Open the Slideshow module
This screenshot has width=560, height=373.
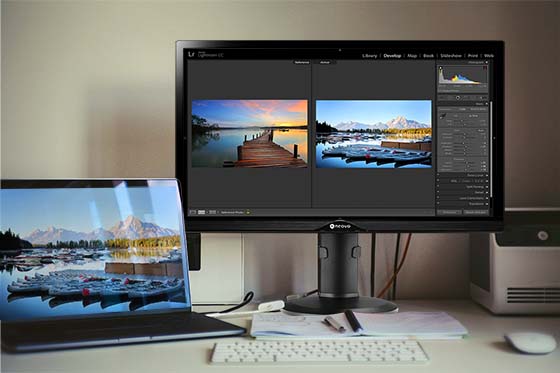coord(451,56)
